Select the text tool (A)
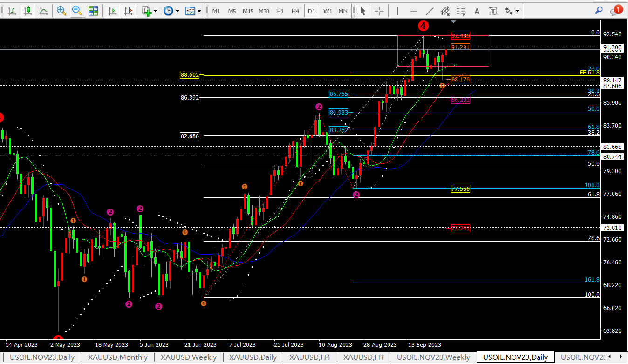Viewport: 628px width, 364px height. coord(477,11)
